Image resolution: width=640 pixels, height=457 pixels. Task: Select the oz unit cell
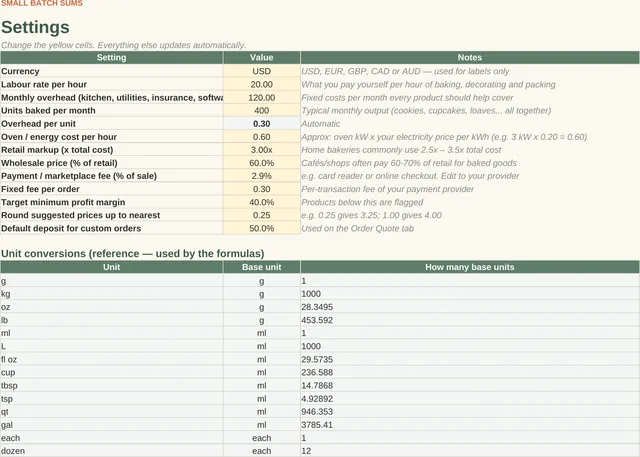coord(111,307)
